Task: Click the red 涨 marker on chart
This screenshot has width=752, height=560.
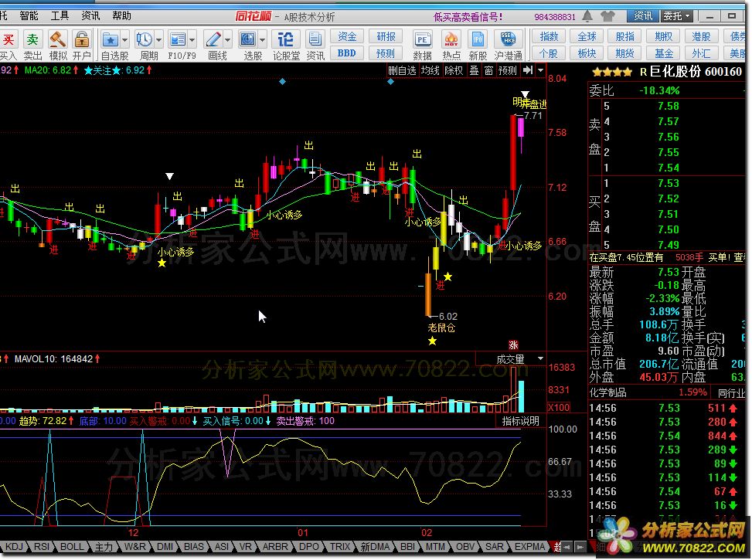Action: (513, 344)
